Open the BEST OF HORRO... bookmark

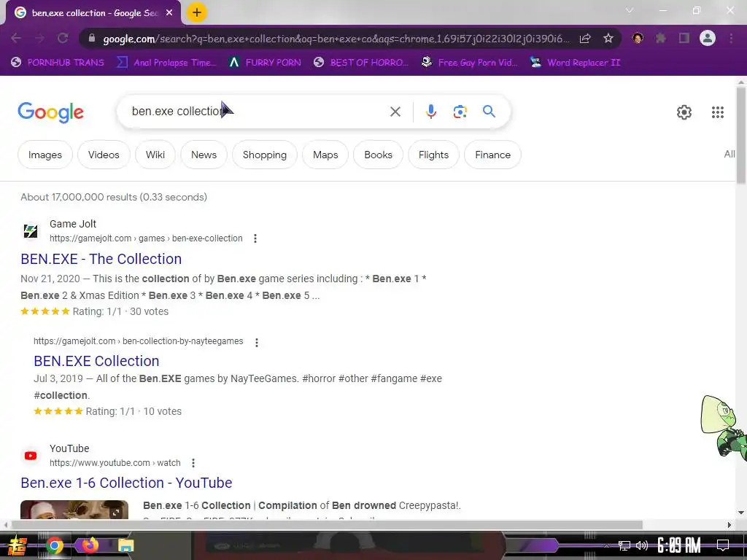click(x=362, y=63)
